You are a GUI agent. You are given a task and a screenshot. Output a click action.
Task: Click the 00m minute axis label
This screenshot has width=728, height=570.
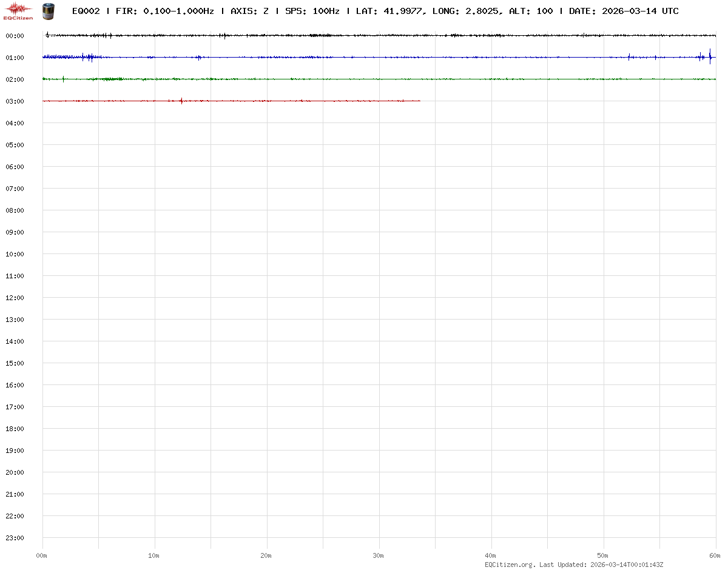[x=42, y=555]
